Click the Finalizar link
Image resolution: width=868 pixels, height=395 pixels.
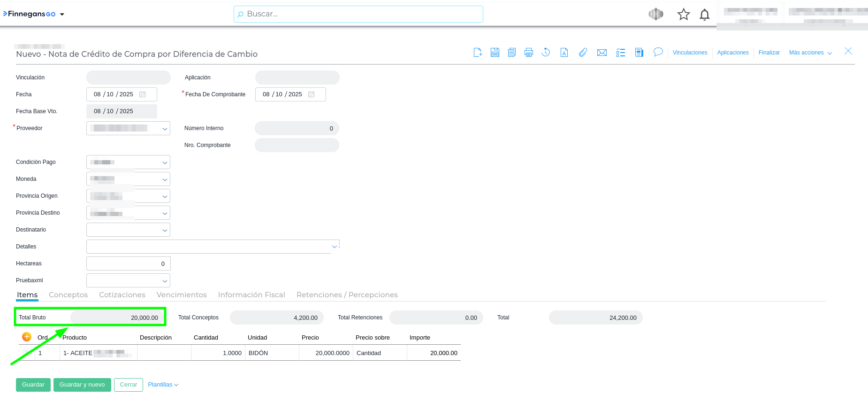pyautogui.click(x=769, y=53)
